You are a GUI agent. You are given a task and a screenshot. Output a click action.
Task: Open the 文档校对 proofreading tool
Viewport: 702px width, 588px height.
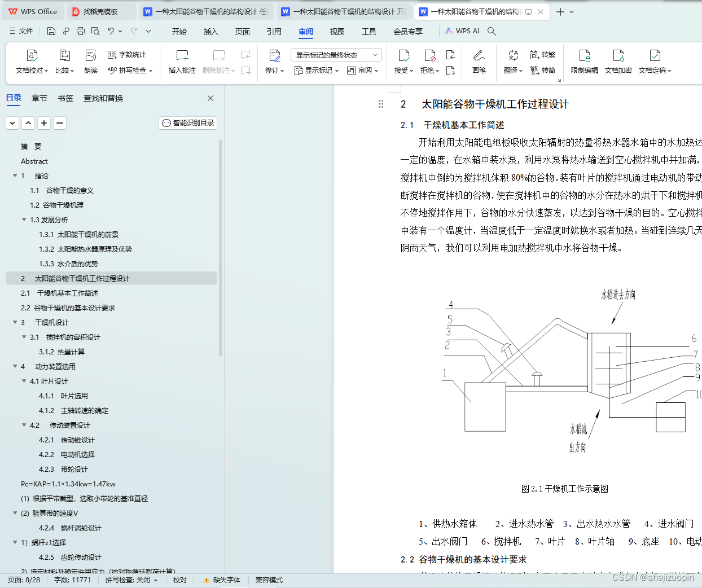31,62
